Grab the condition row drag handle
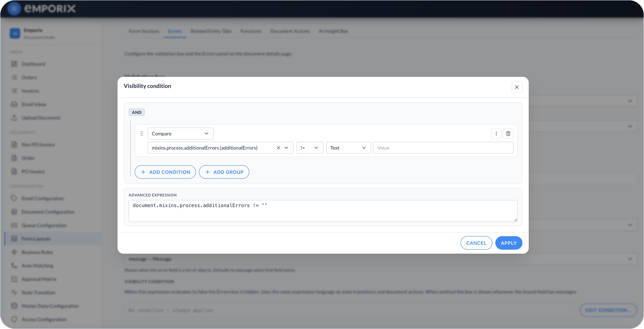This screenshot has height=329, width=644. click(x=142, y=134)
